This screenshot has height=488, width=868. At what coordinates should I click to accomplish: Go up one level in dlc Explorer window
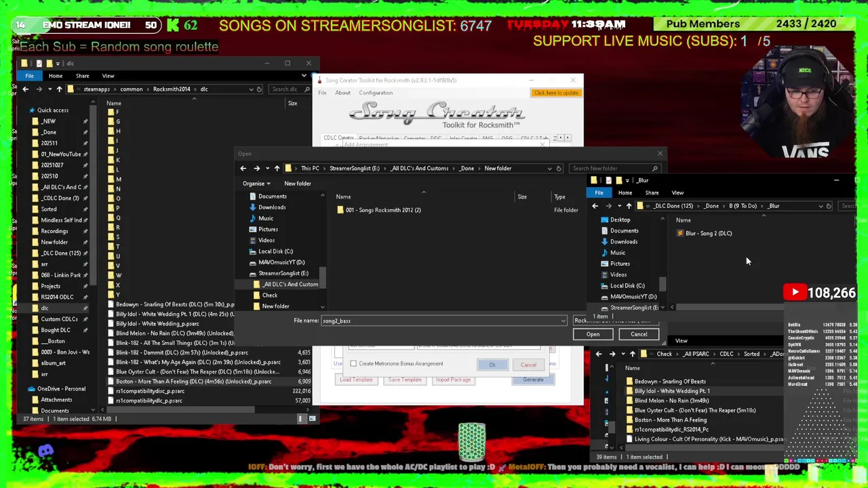click(59, 89)
